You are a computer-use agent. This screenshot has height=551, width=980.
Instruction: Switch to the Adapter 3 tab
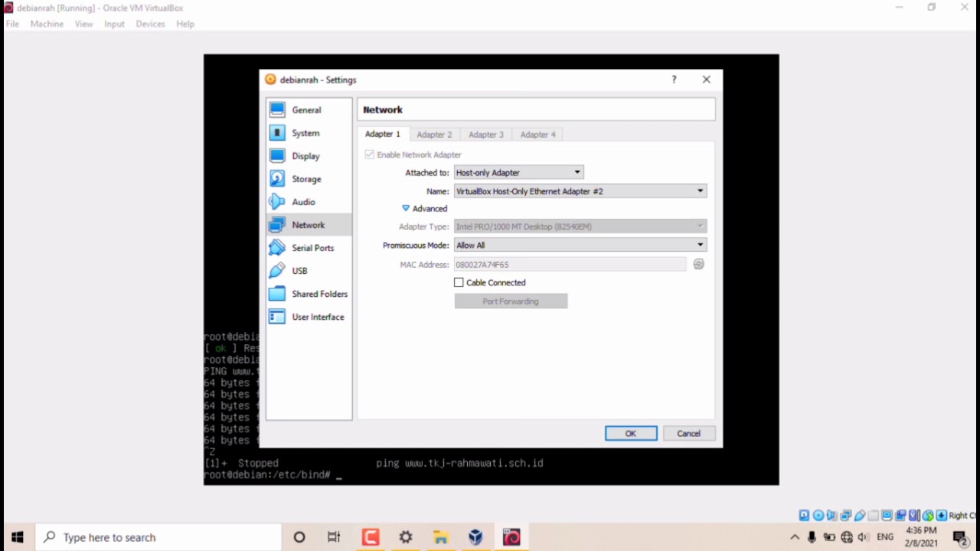click(486, 135)
